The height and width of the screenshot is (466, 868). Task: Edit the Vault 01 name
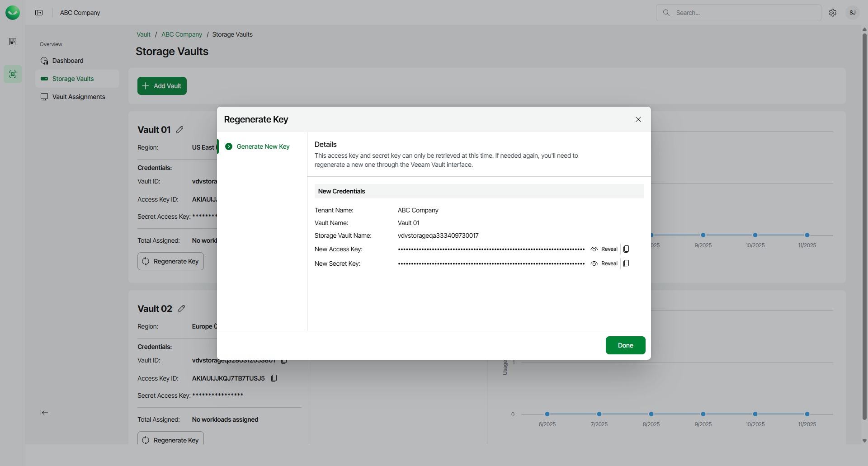(x=179, y=130)
